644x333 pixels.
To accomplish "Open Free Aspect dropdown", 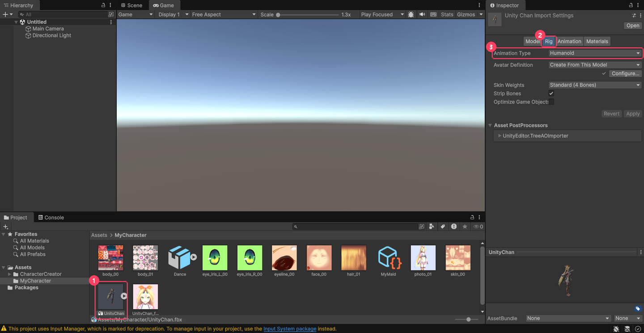I will tap(224, 14).
